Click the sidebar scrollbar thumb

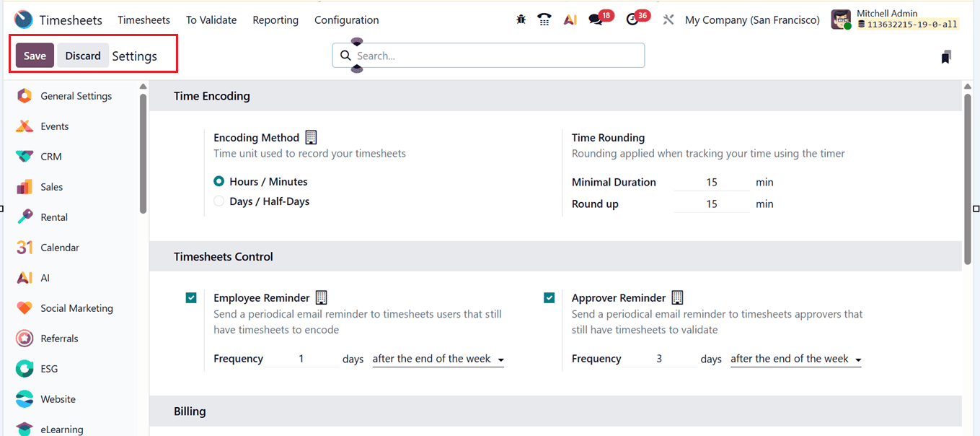pyautogui.click(x=143, y=153)
